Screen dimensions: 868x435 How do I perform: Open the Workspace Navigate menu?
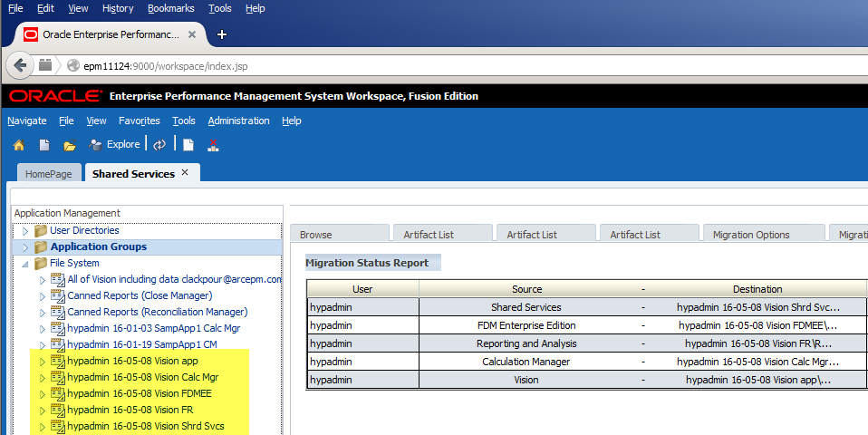coord(27,121)
